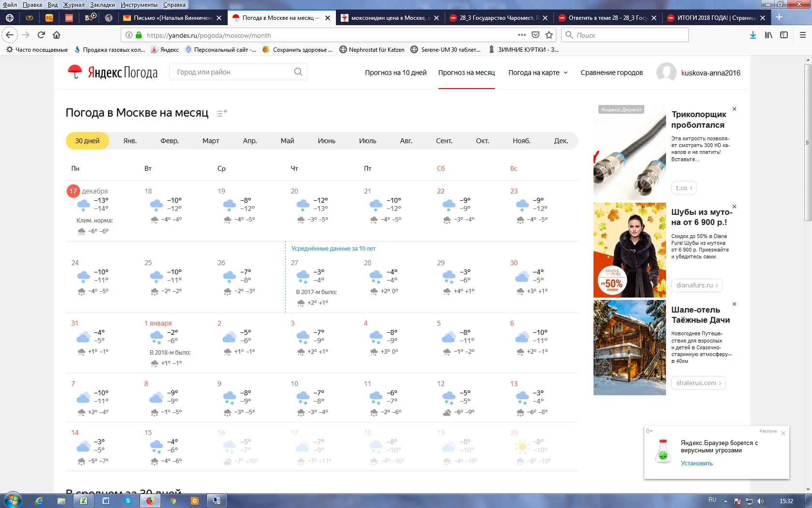812x508 pixels.
Task: Open page actions three-dots menu
Action: coord(522,35)
